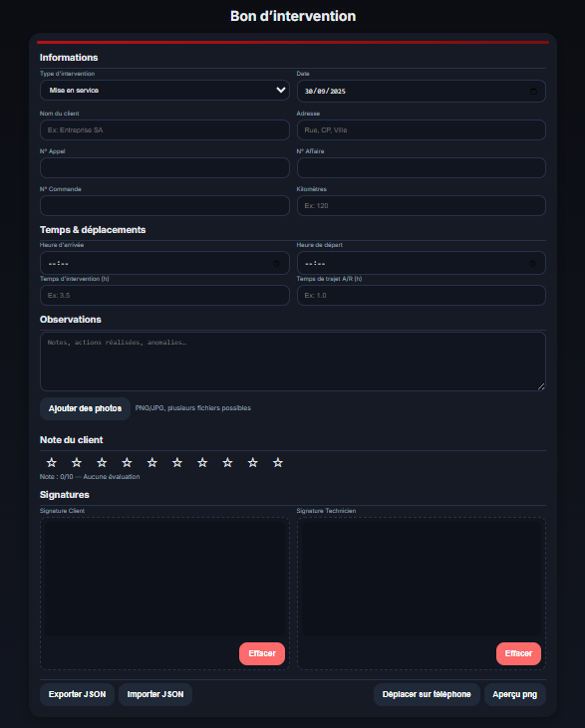Click the 'Note : 0/10 — Aucune évaluation' text
The height and width of the screenshot is (728, 585).
point(90,477)
